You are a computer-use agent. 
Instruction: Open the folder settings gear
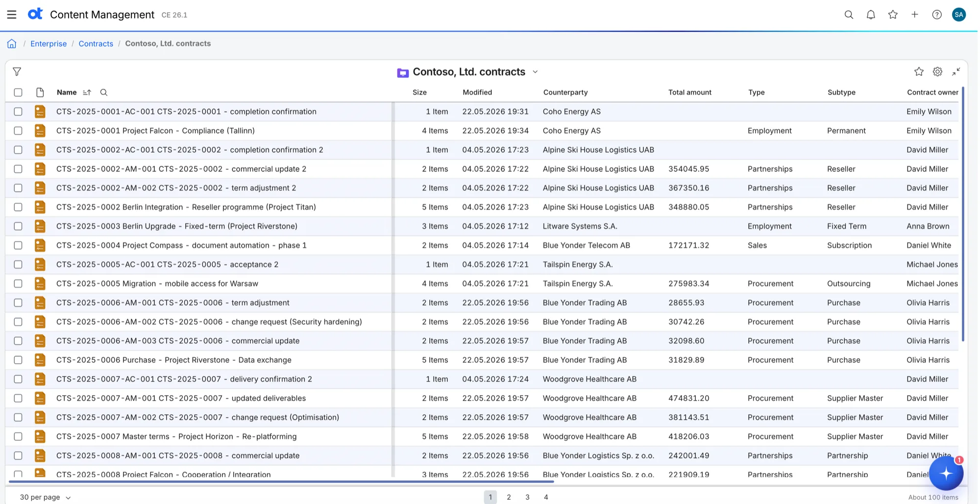[x=937, y=72]
